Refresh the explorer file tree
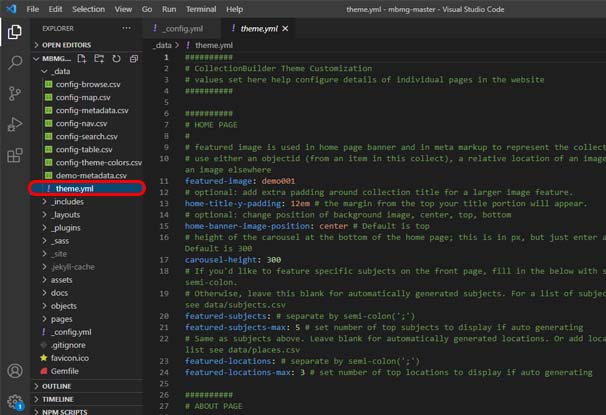This screenshot has height=415, width=606. coord(115,59)
